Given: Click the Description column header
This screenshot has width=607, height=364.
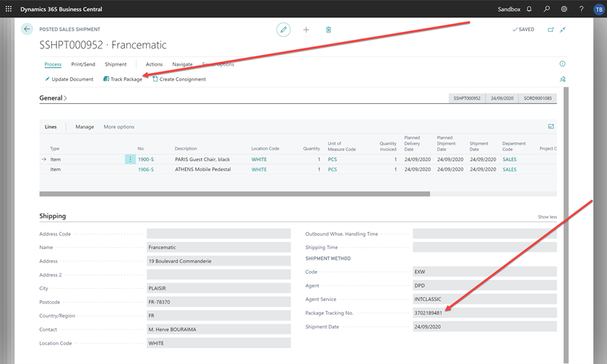Looking at the screenshot, I should (x=186, y=149).
